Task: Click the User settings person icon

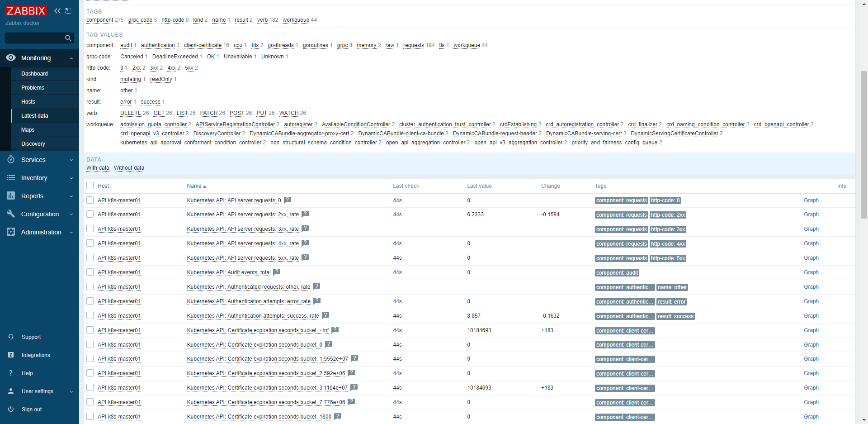Action: [x=11, y=391]
